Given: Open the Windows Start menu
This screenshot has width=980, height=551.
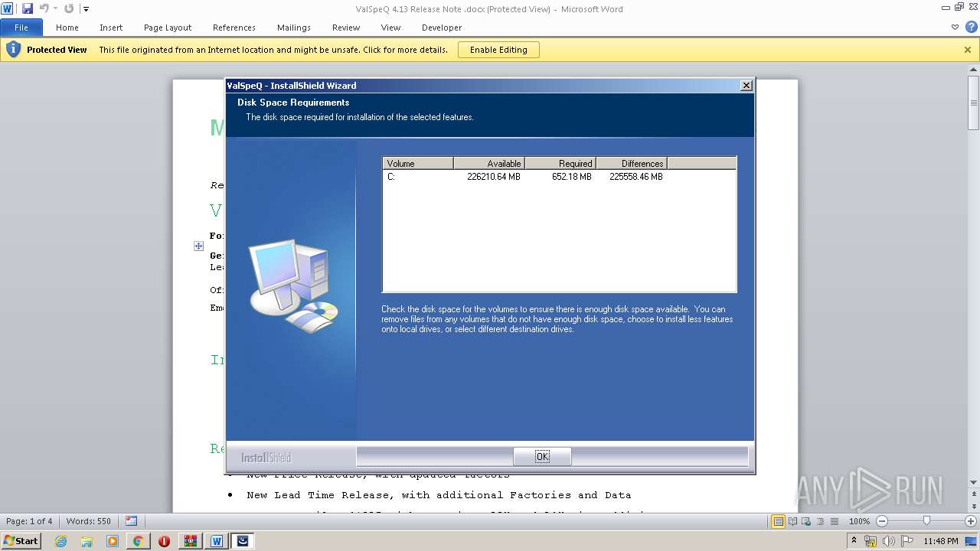Looking at the screenshot, I should [21, 540].
